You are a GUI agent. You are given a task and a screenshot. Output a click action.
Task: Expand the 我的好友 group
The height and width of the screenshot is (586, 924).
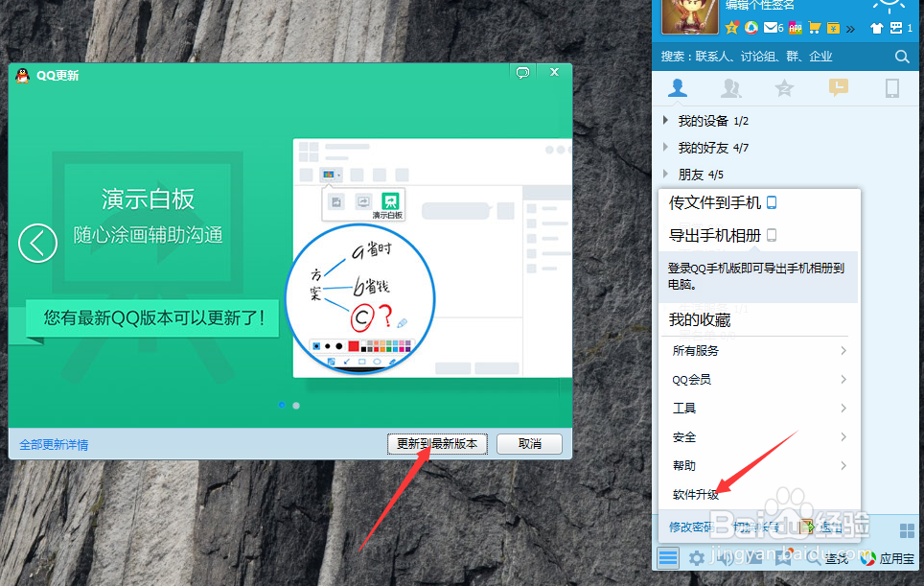point(666,147)
